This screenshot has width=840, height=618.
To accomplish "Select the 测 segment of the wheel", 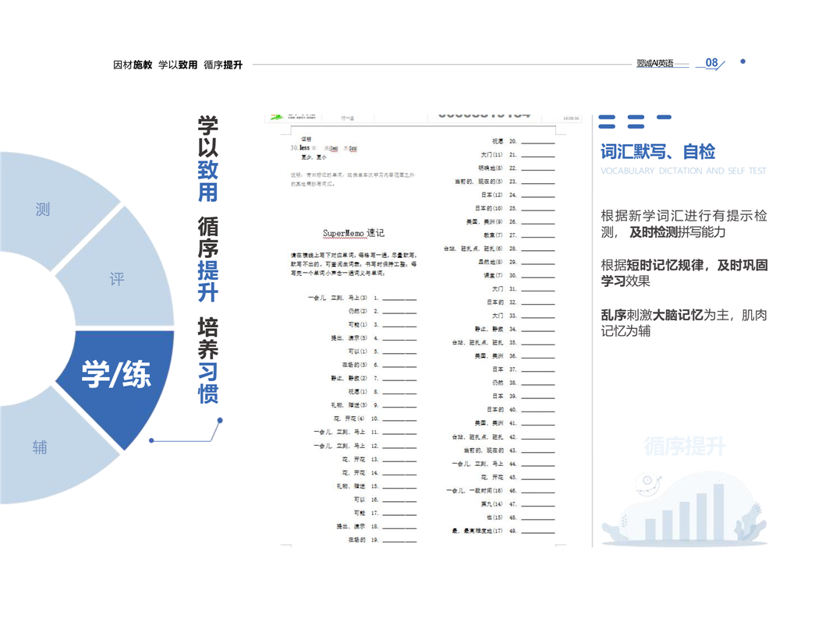I will (x=43, y=209).
